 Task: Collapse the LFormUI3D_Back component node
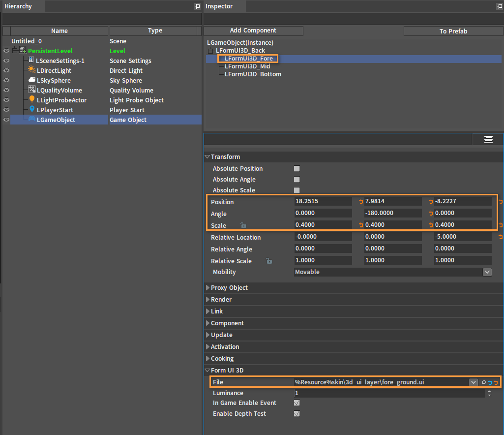pyautogui.click(x=210, y=51)
